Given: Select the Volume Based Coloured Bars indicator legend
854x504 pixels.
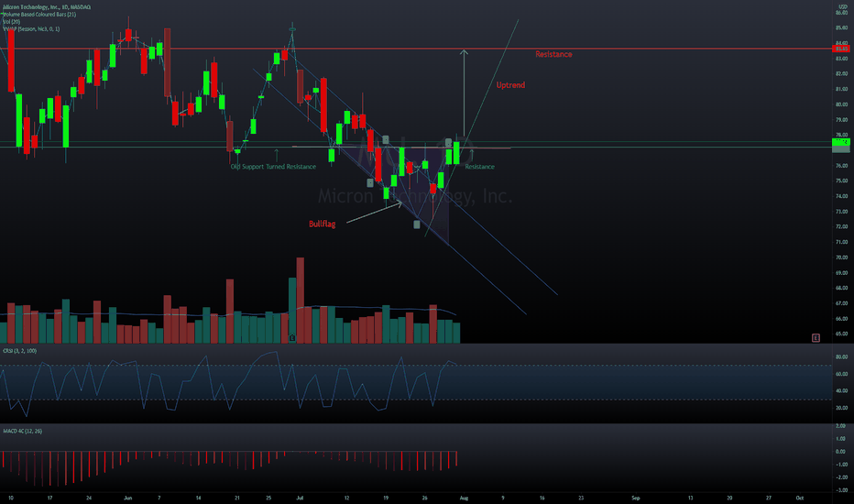Looking at the screenshot, I should pos(39,14).
